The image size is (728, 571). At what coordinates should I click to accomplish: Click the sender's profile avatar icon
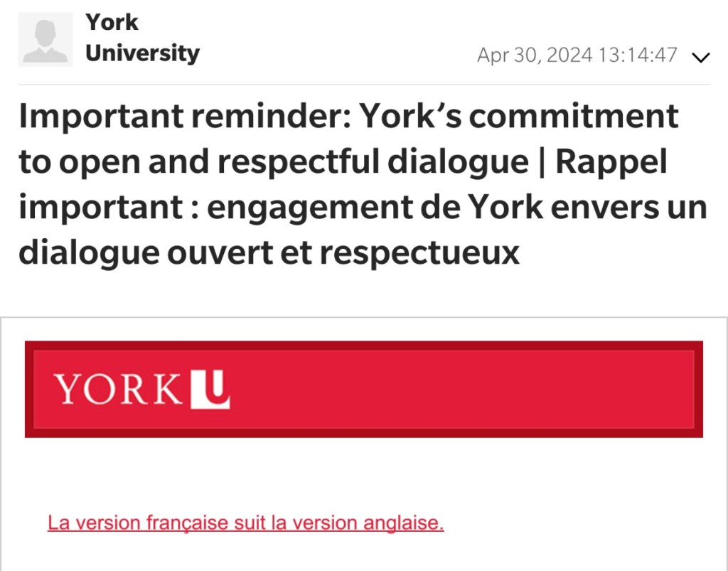45,40
